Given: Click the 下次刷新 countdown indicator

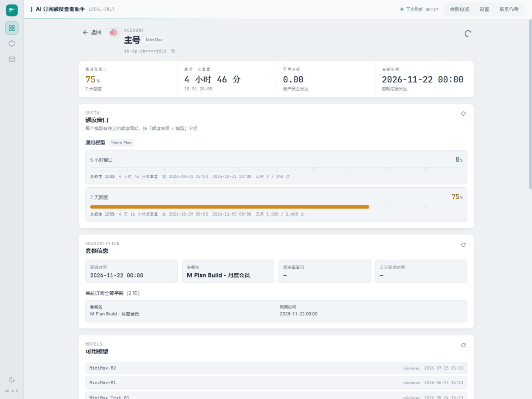Looking at the screenshot, I should pyautogui.click(x=419, y=9).
